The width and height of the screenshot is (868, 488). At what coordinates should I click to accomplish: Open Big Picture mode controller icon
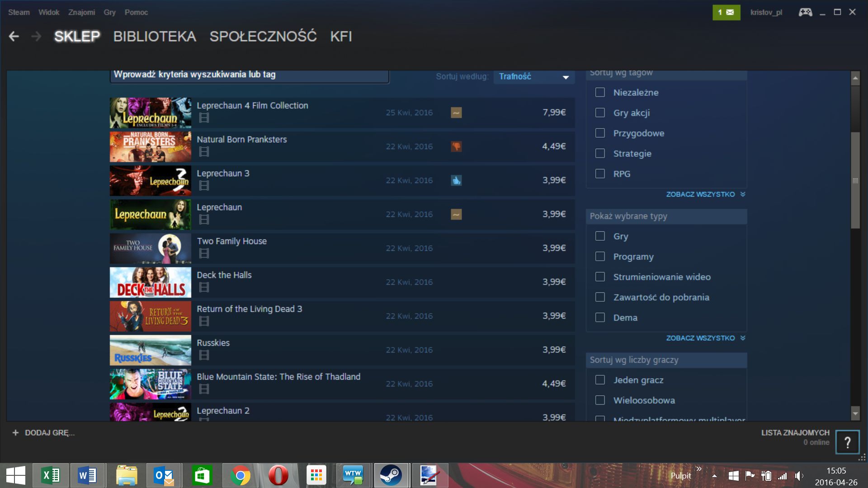point(805,12)
